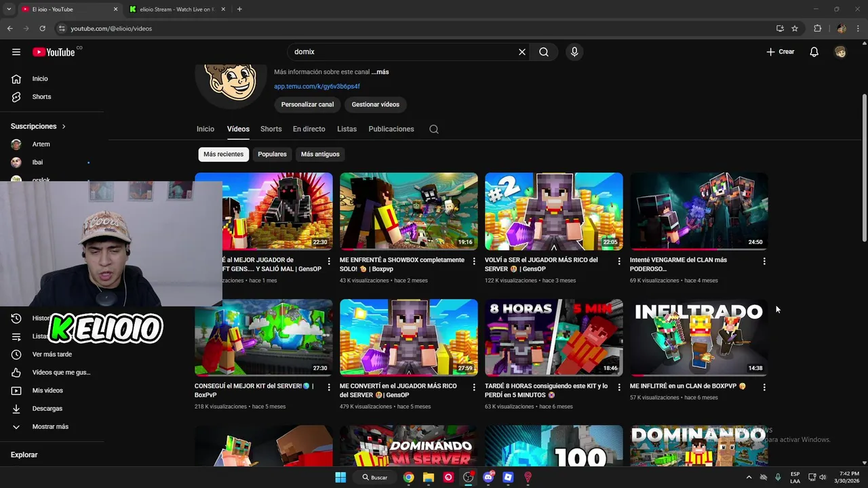Click the Explorar heading
This screenshot has height=488, width=868.
[x=24, y=455]
